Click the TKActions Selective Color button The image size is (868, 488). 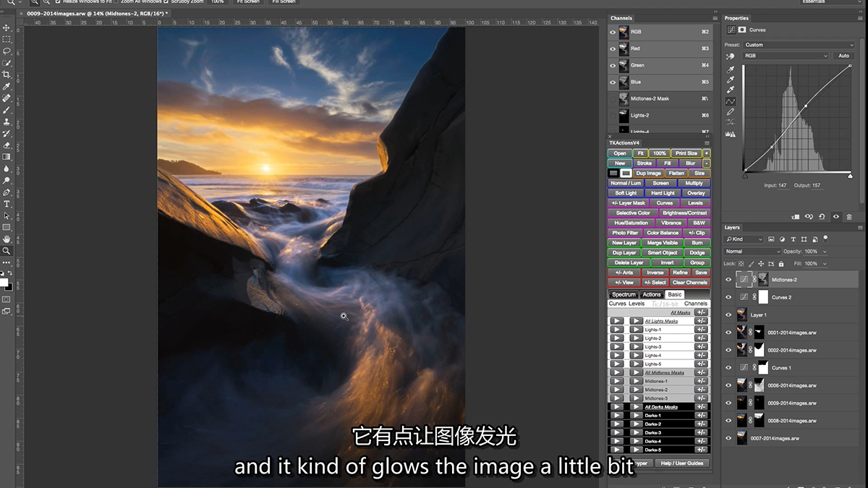(633, 213)
